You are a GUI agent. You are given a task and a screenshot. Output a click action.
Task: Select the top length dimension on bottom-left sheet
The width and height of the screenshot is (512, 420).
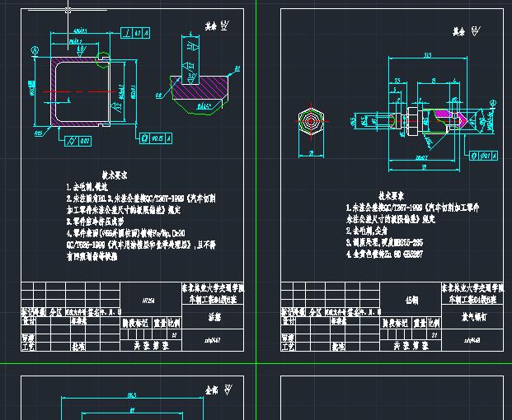[132, 395]
